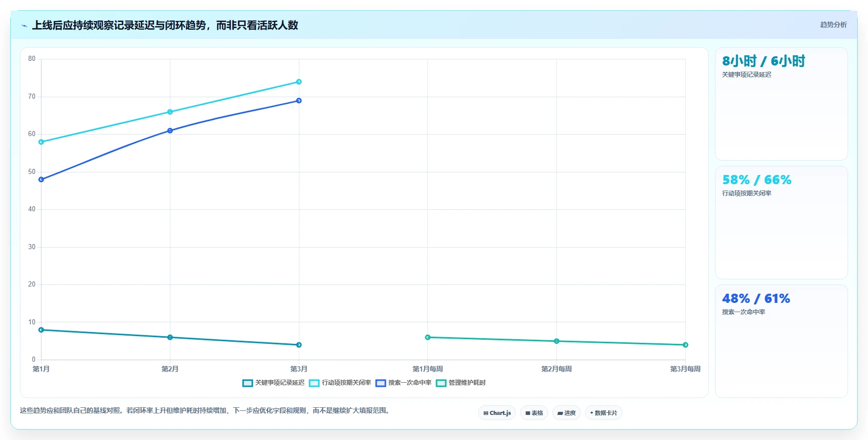Click the 第2月 axis label
Image resolution: width=868 pixels, height=440 pixels.
tap(170, 369)
